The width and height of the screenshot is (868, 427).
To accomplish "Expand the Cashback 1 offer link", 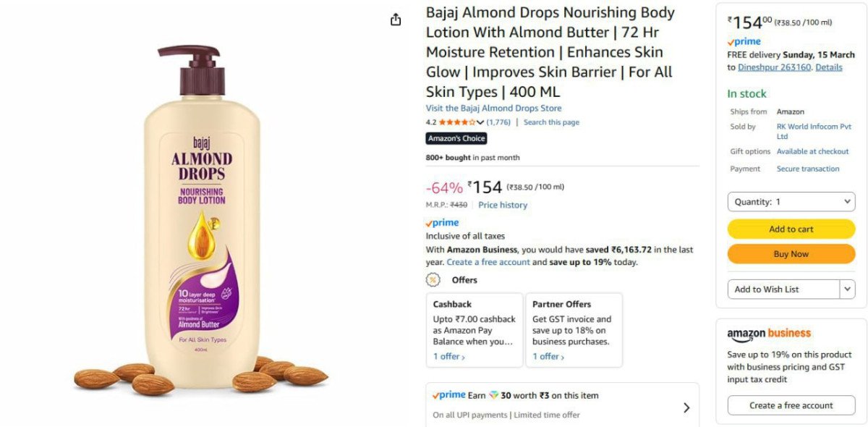I will coord(449,357).
